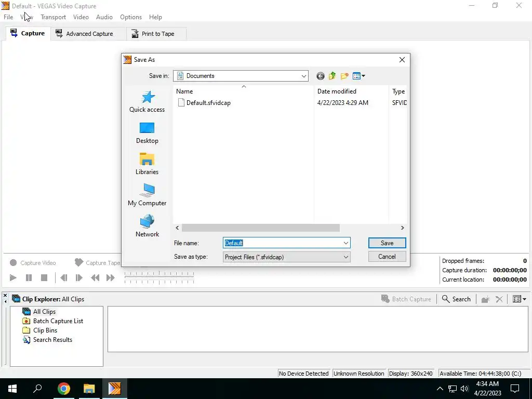Expand the Save in Documents dropdown

(x=303, y=76)
